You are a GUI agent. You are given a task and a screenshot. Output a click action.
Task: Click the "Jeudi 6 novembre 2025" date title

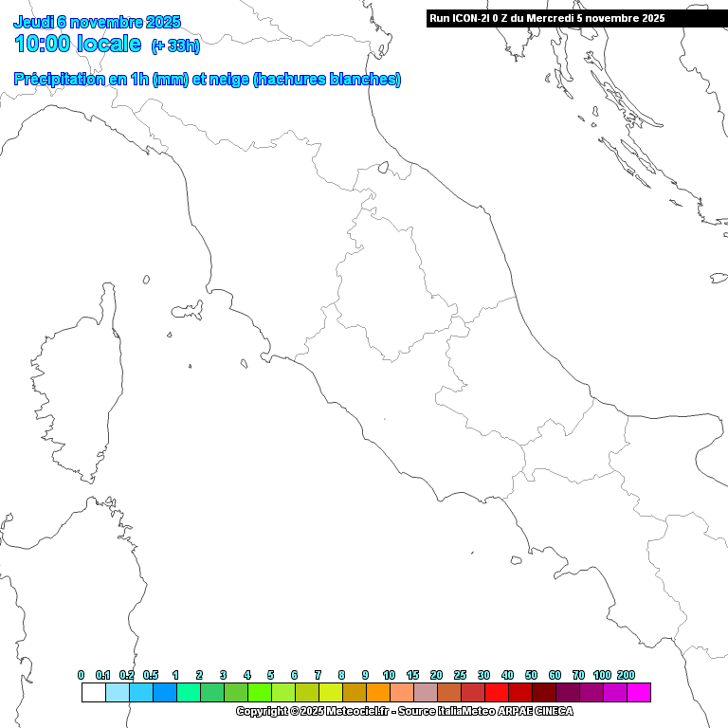pos(97,22)
